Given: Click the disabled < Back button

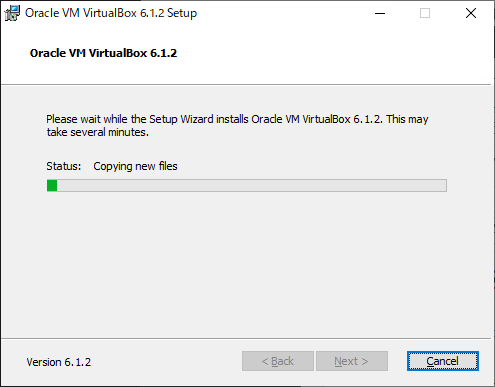Looking at the screenshot, I should [278, 361].
